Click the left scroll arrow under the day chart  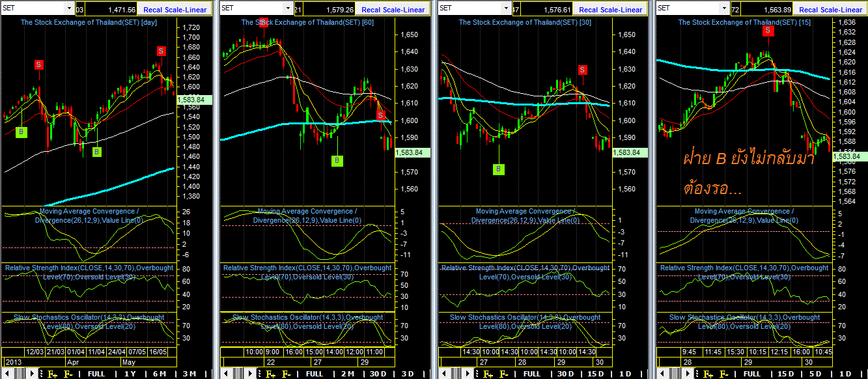pos(7,374)
